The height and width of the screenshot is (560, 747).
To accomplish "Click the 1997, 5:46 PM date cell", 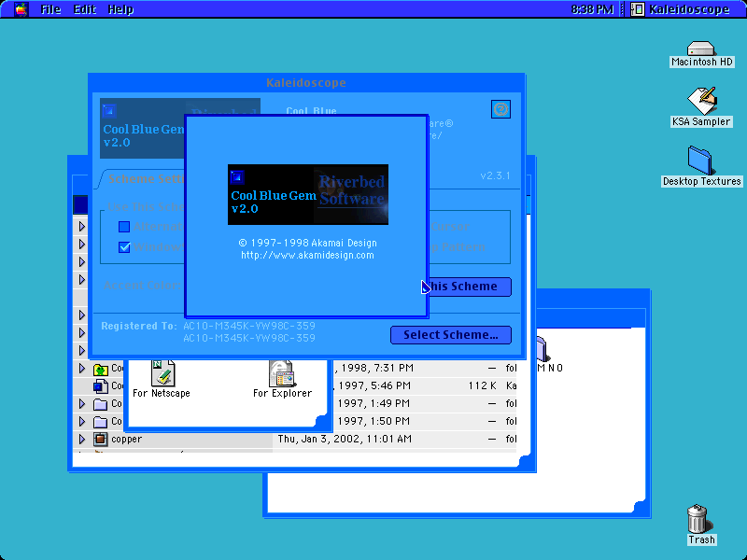I will [x=374, y=385].
